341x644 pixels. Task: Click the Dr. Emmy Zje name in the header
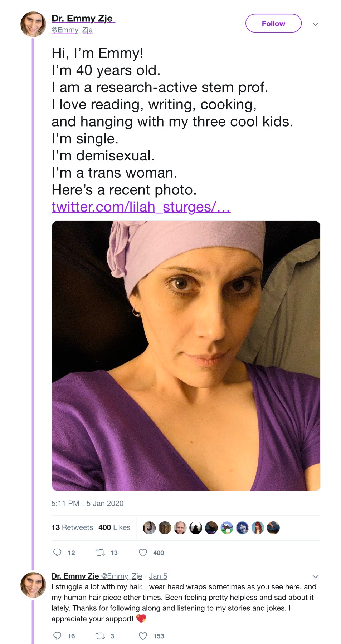pos(83,18)
